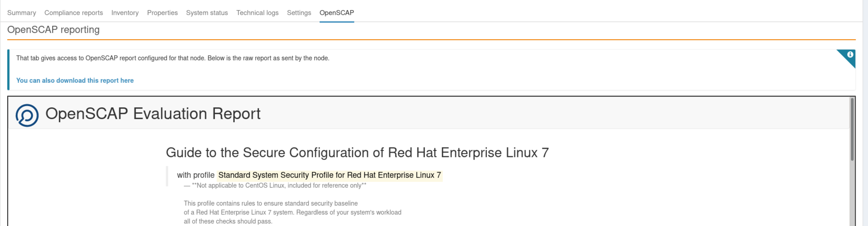Viewport: 868px width, 226px height.
Task: Switch to the Summary tab
Action: [22, 13]
